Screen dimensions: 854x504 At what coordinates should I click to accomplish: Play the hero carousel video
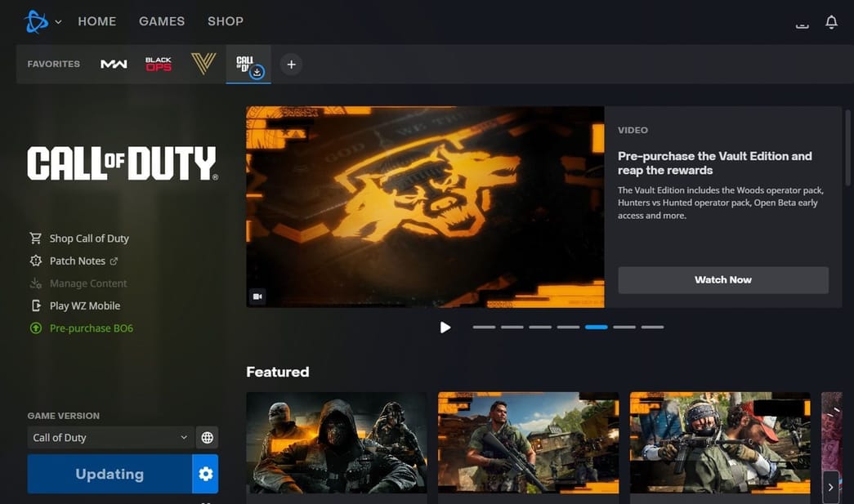pos(445,327)
